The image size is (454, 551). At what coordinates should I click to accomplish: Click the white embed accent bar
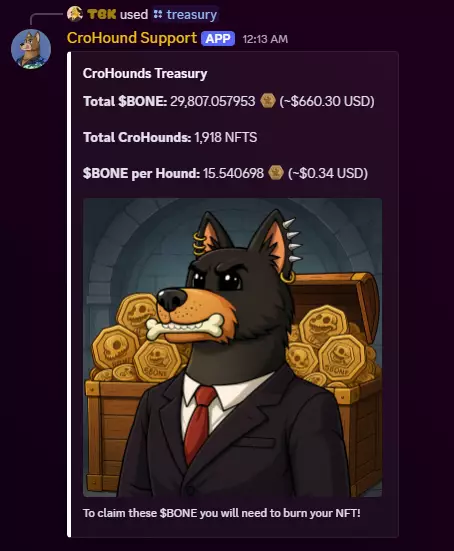tap(69, 294)
